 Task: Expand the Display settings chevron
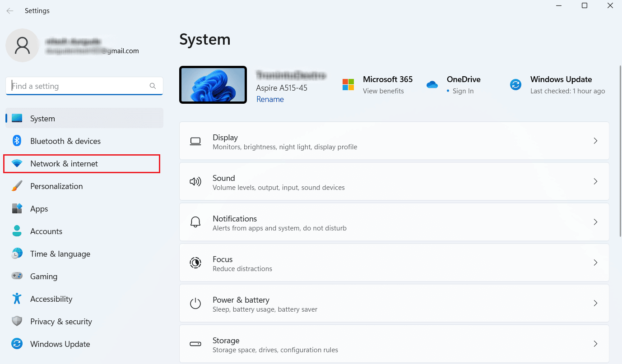[x=595, y=141]
